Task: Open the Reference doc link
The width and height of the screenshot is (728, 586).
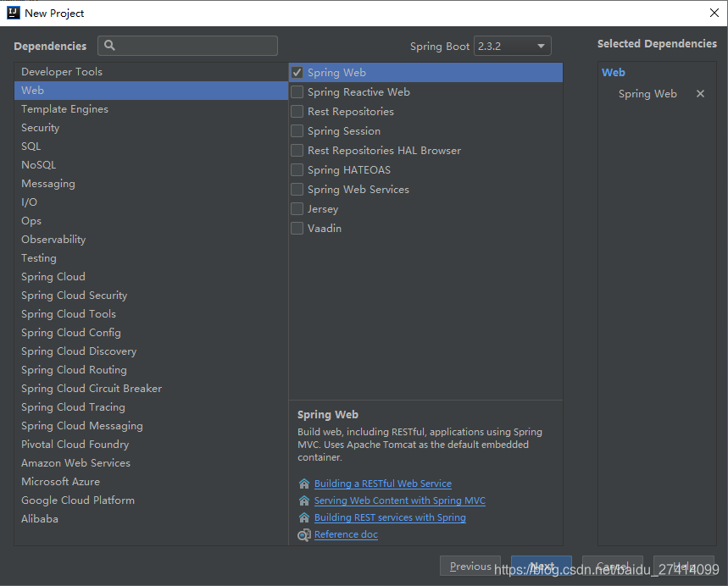Action: click(346, 534)
